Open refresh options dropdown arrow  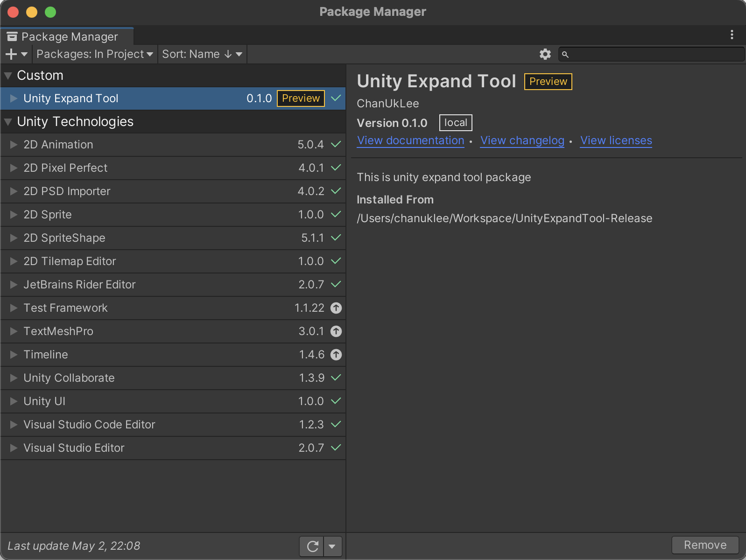pyautogui.click(x=332, y=546)
